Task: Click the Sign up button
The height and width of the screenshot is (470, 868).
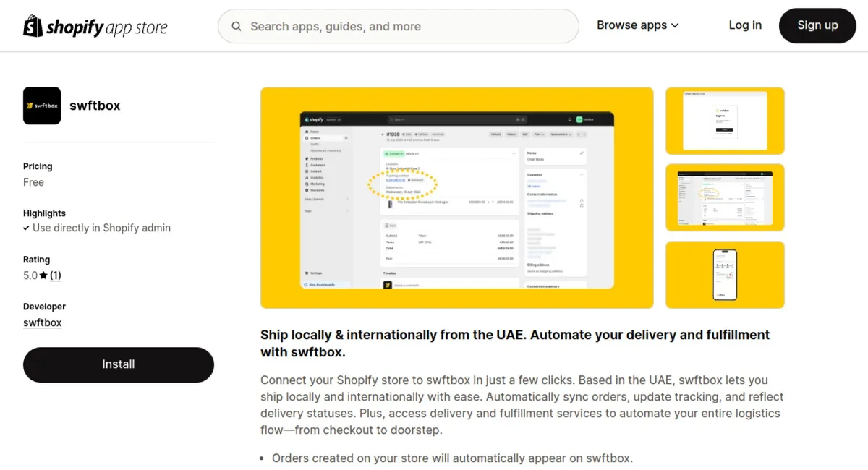Action: pos(817,25)
